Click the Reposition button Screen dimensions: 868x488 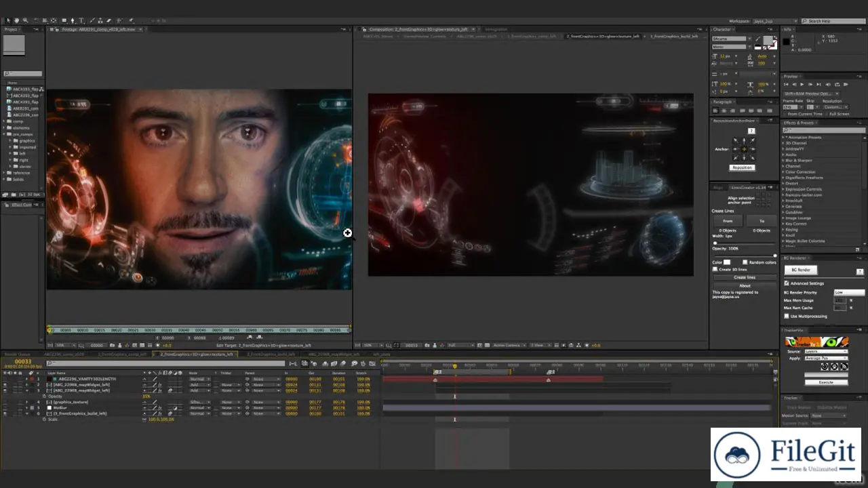pyautogui.click(x=742, y=167)
